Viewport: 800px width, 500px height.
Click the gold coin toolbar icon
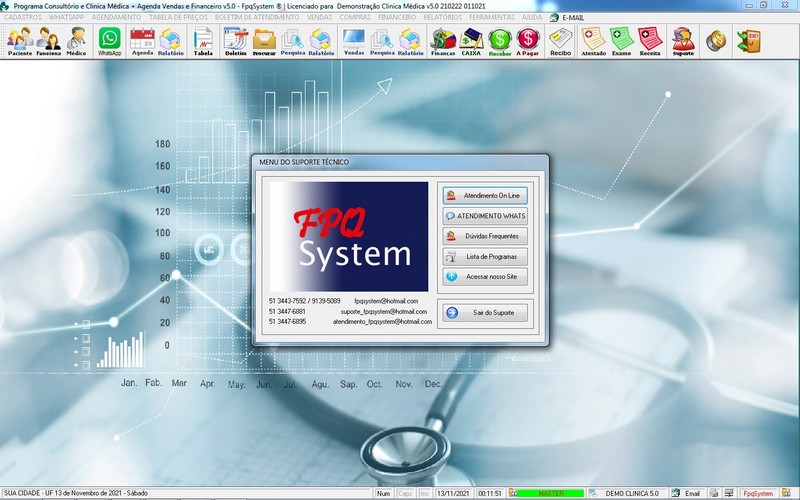click(x=716, y=41)
